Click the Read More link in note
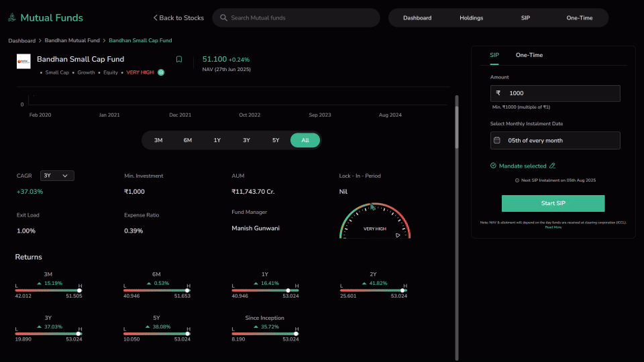This screenshot has height=362, width=644. tap(553, 227)
